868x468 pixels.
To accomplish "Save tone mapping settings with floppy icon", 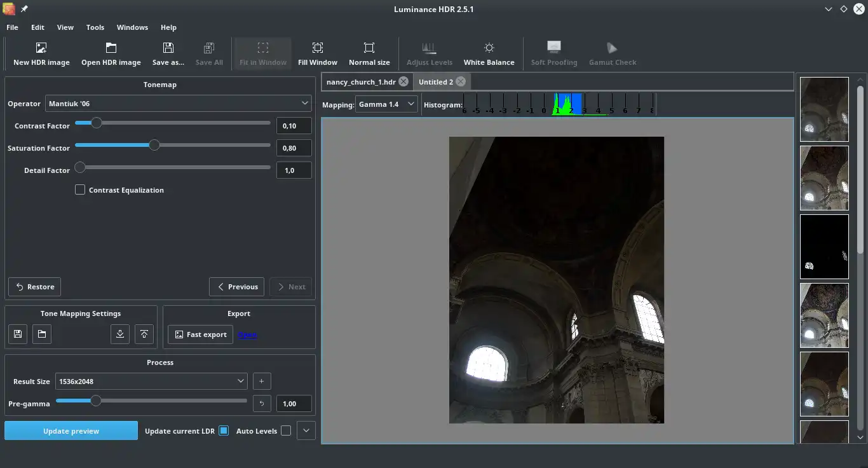I will 18,334.
